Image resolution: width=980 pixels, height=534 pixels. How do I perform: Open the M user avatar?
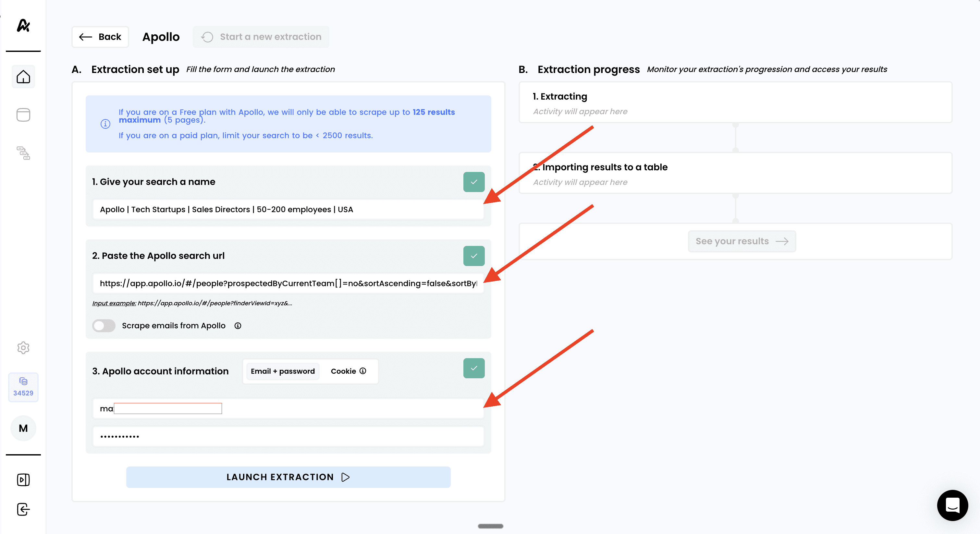pos(23,428)
